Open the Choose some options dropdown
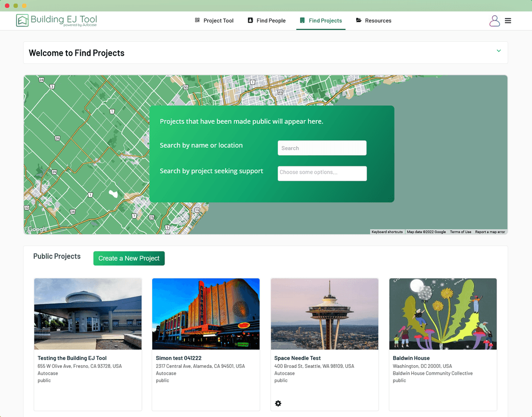Screen dimensions: 532x417 tap(322, 173)
